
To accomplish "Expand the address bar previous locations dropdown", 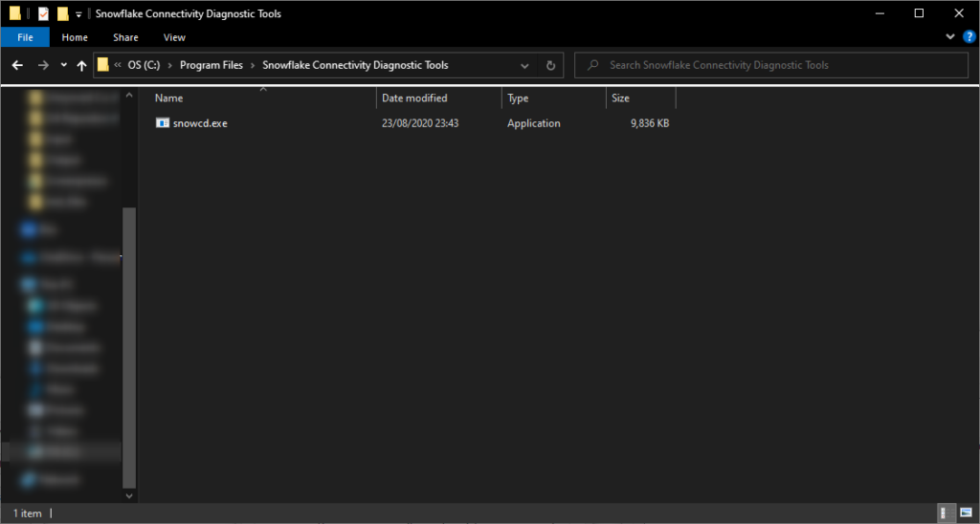I will [x=524, y=65].
